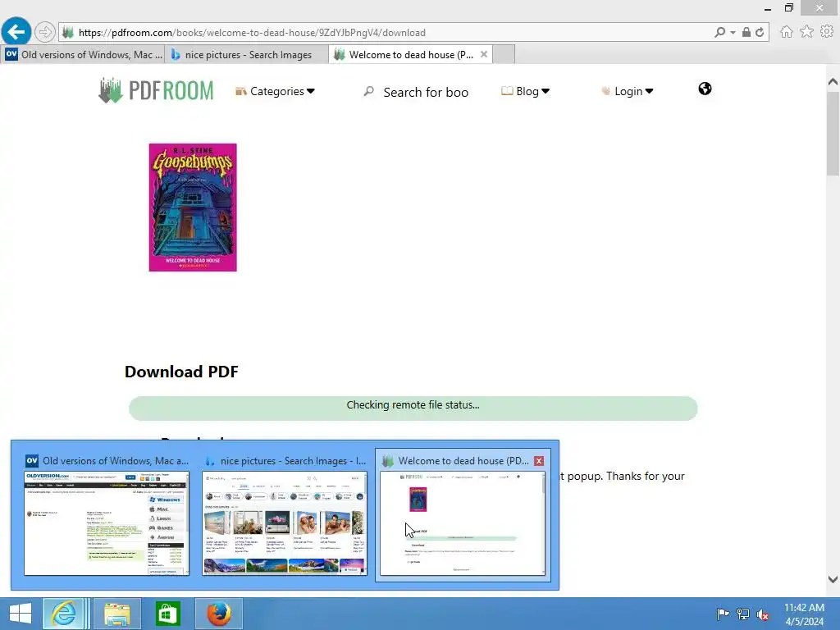This screenshot has height=630, width=840.
Task: Click the address bar search magnifier icon
Action: point(719,32)
